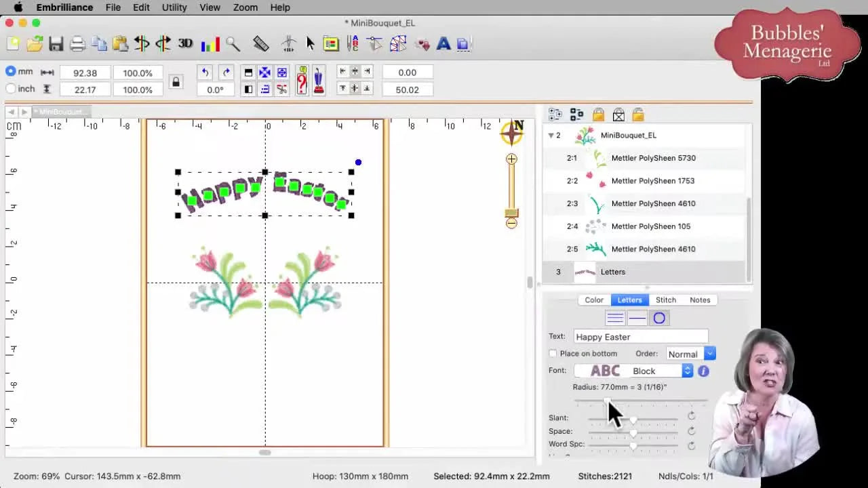Image resolution: width=868 pixels, height=488 pixels.
Task: Click the align left edges icon
Action: point(342,71)
